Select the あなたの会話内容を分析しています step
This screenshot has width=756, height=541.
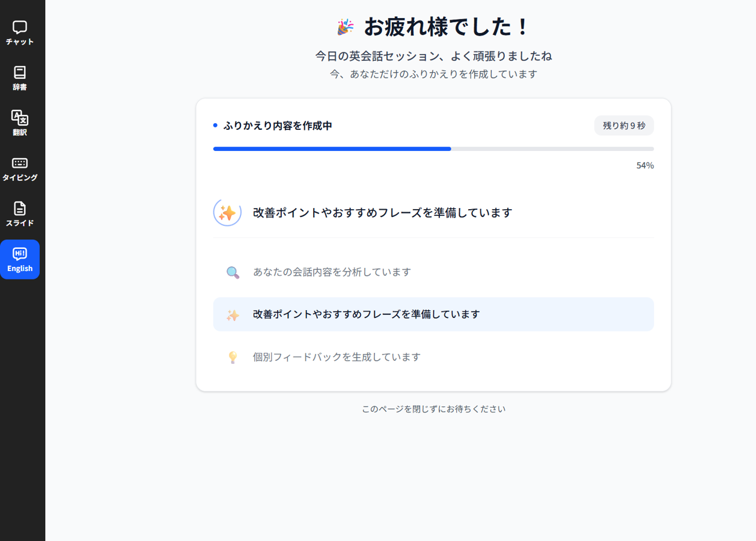[331, 272]
